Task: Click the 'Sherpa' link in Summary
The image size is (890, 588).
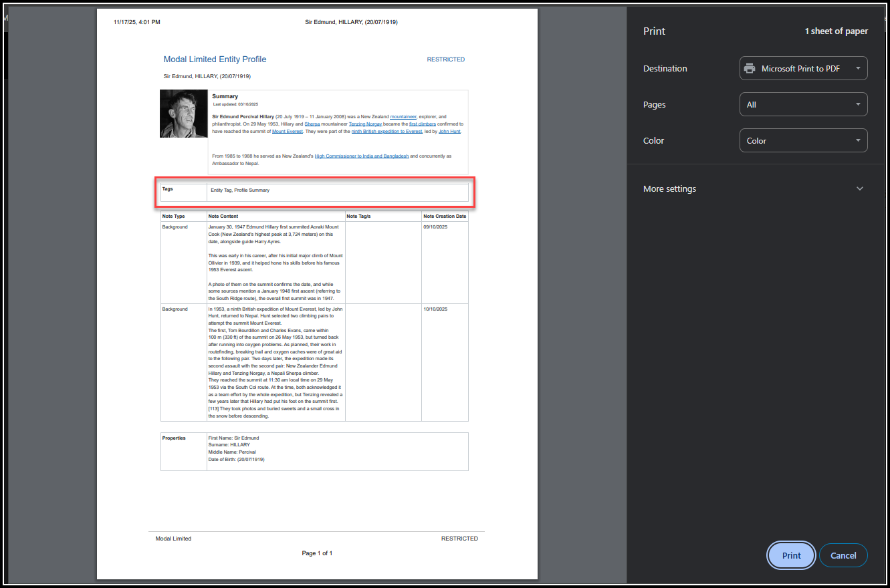Action: [x=312, y=124]
